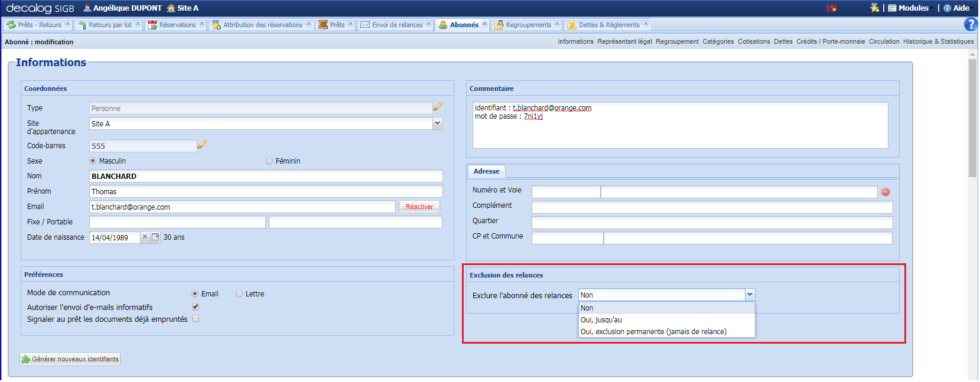This screenshot has height=382, width=980.
Task: Click the star favorites icon in the top bar
Action: coord(874,8)
